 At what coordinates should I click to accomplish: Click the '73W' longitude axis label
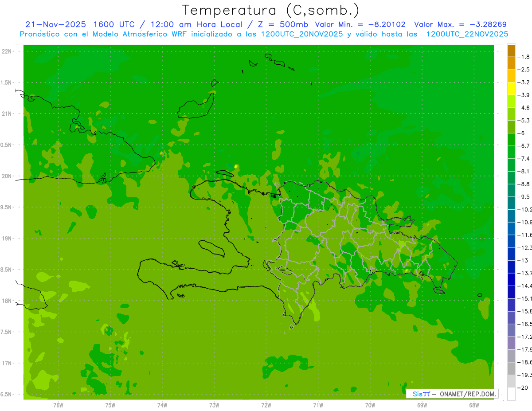click(214, 405)
